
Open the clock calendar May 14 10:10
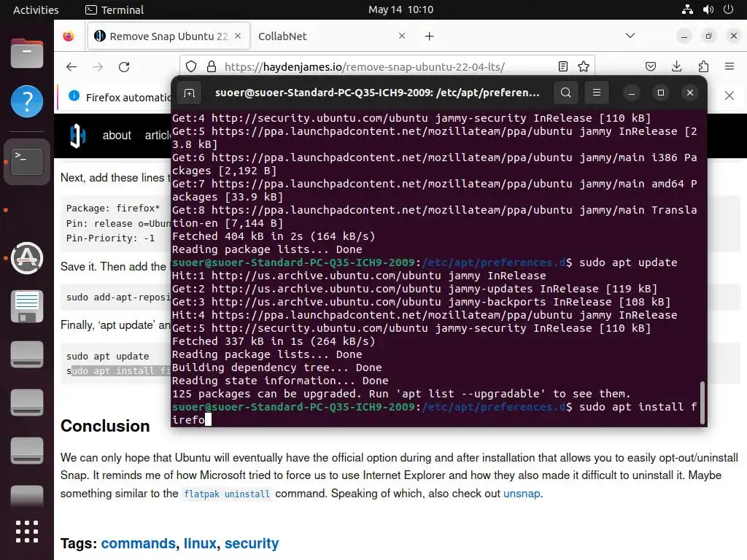pos(400,9)
